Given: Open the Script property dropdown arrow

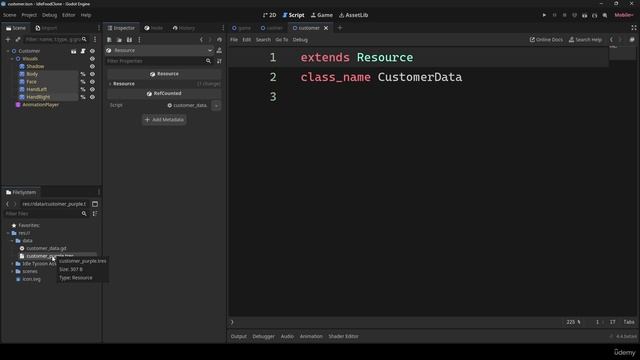Looking at the screenshot, I should [216, 105].
